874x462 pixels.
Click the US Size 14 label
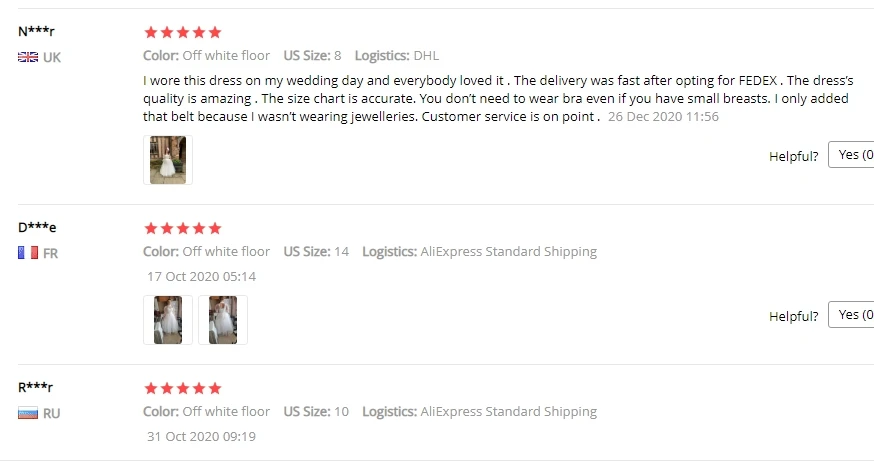pos(316,252)
